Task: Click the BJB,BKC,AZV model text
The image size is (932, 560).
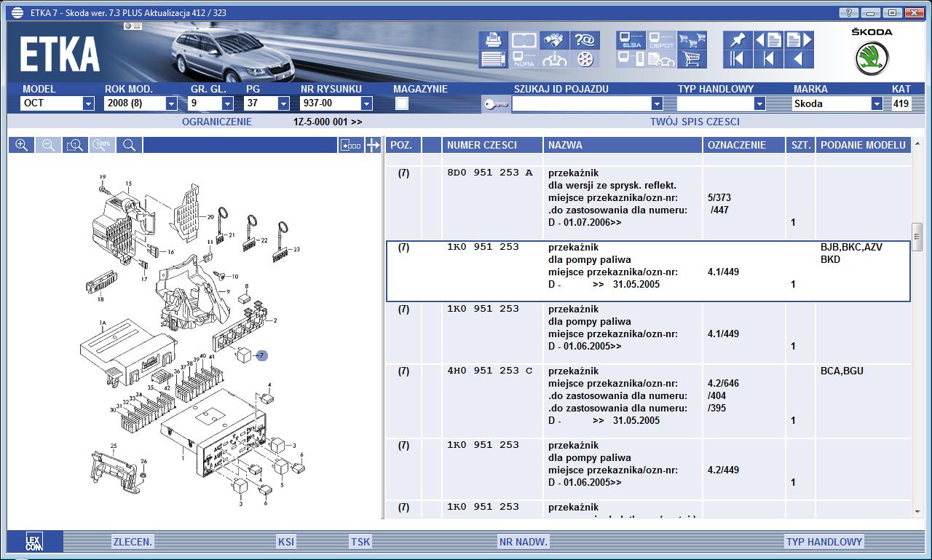Action: 851,248
